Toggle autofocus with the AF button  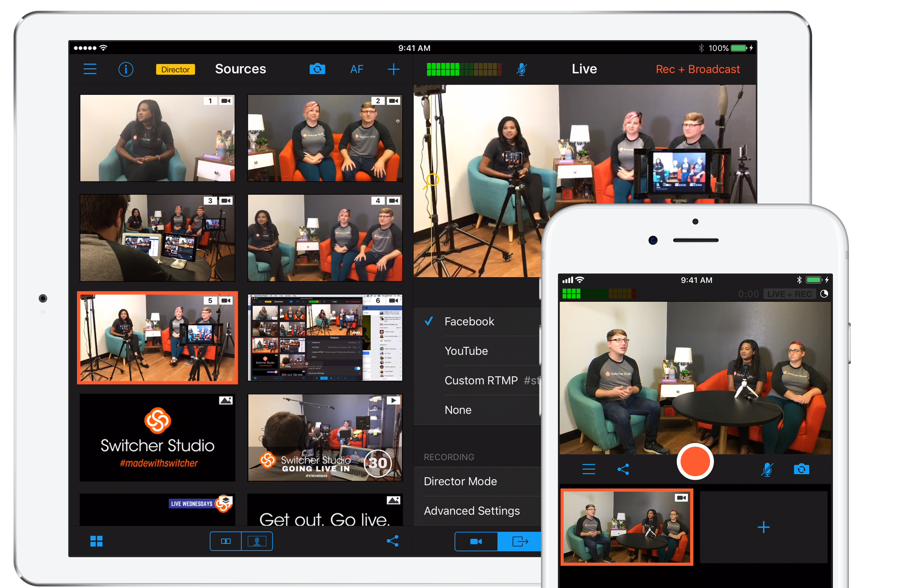pyautogui.click(x=357, y=69)
